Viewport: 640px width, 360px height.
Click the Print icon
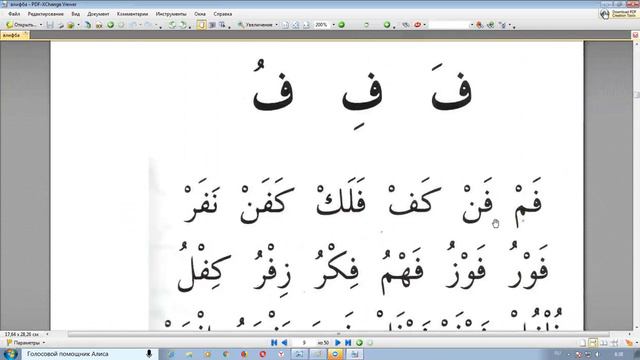[x=60, y=25]
